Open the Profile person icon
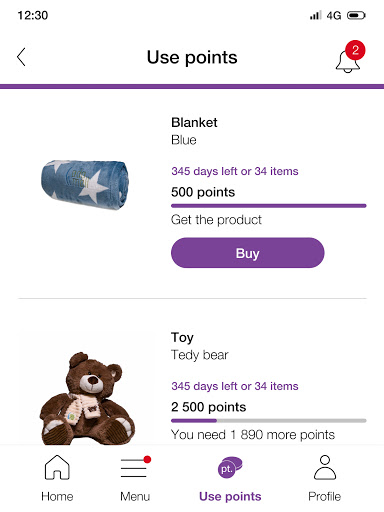384x512 pixels. click(x=325, y=467)
